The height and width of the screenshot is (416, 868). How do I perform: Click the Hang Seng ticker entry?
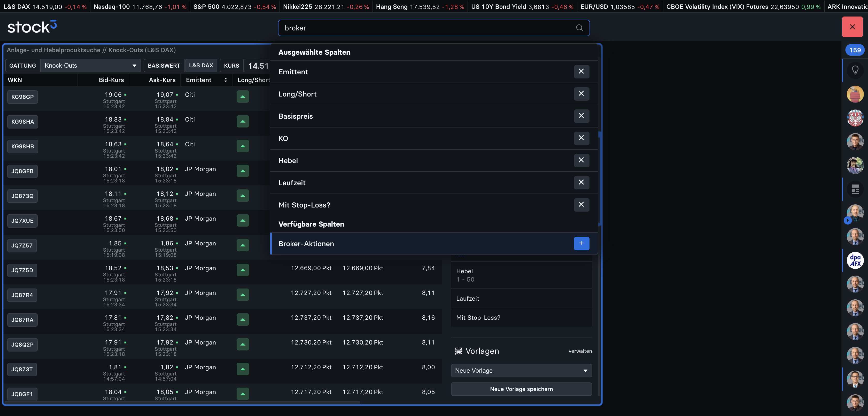pyautogui.click(x=420, y=7)
